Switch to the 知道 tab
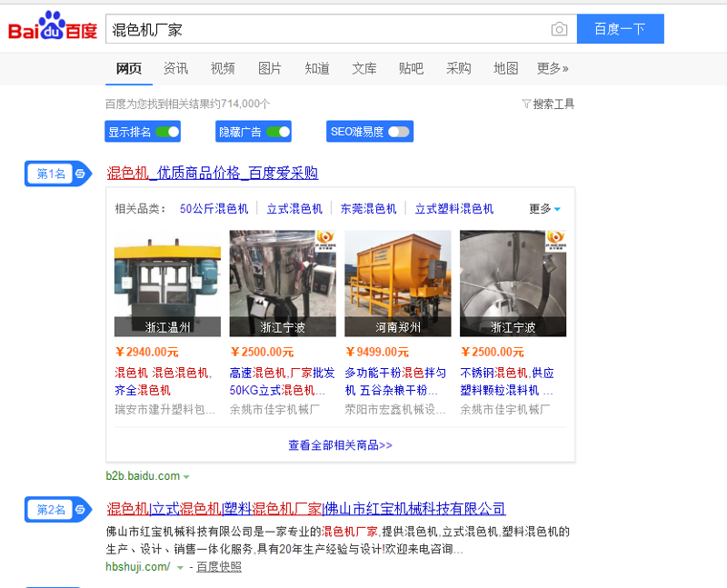Screen dimensions: 727x588 pyautogui.click(x=317, y=69)
